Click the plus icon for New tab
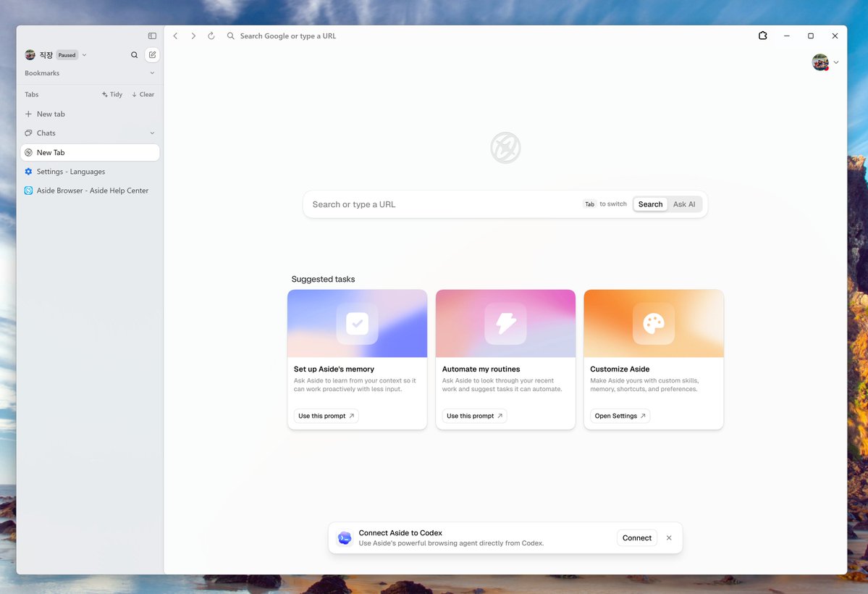 tap(28, 114)
